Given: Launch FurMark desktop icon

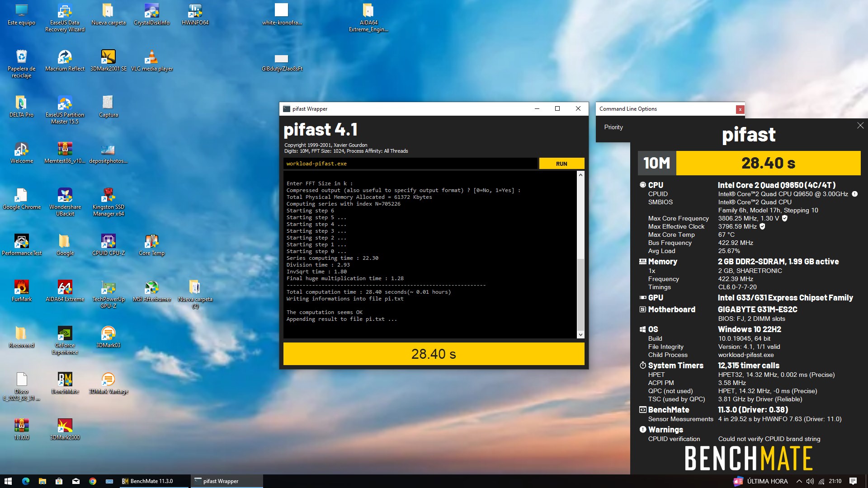Looking at the screenshot, I should (21, 291).
